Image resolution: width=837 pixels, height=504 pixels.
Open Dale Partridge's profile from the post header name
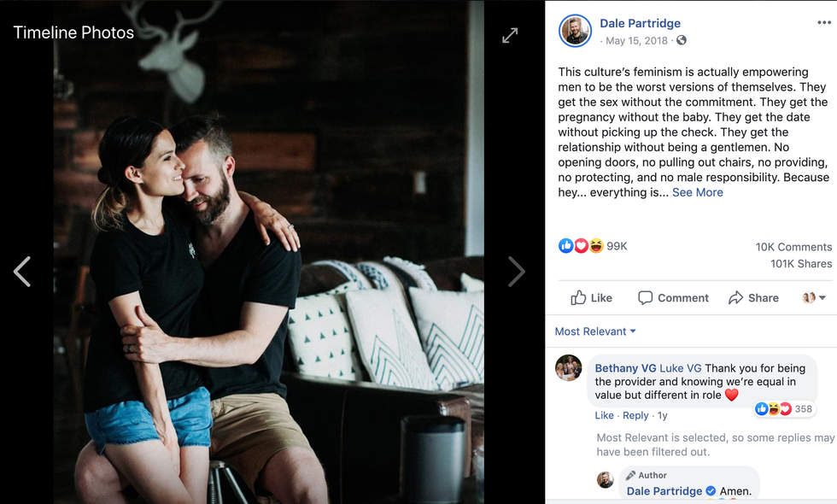pos(640,23)
